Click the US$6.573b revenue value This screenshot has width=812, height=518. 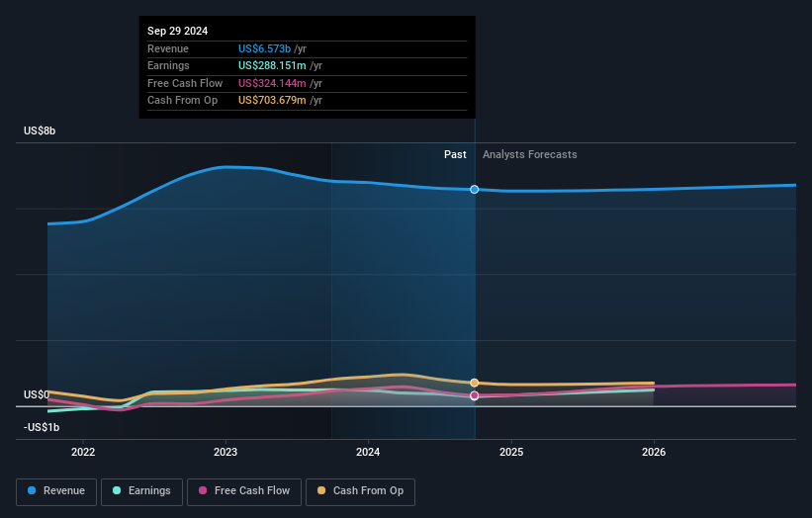tap(264, 48)
